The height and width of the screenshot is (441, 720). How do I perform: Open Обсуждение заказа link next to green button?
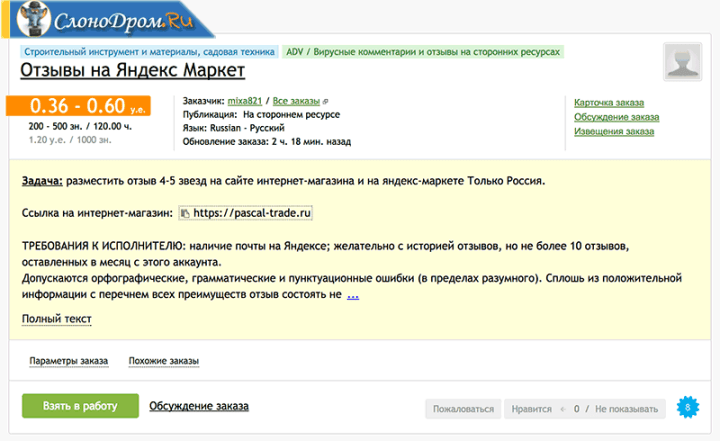click(x=199, y=406)
